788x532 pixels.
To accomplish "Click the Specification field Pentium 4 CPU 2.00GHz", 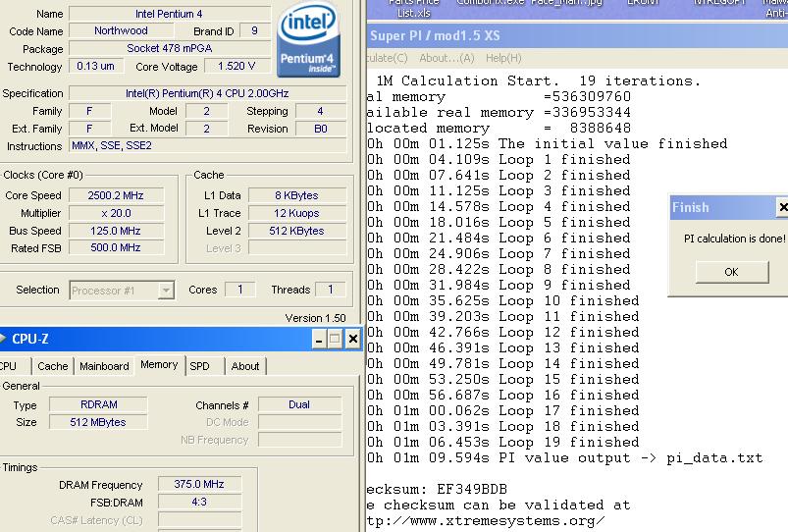I will pos(207,93).
